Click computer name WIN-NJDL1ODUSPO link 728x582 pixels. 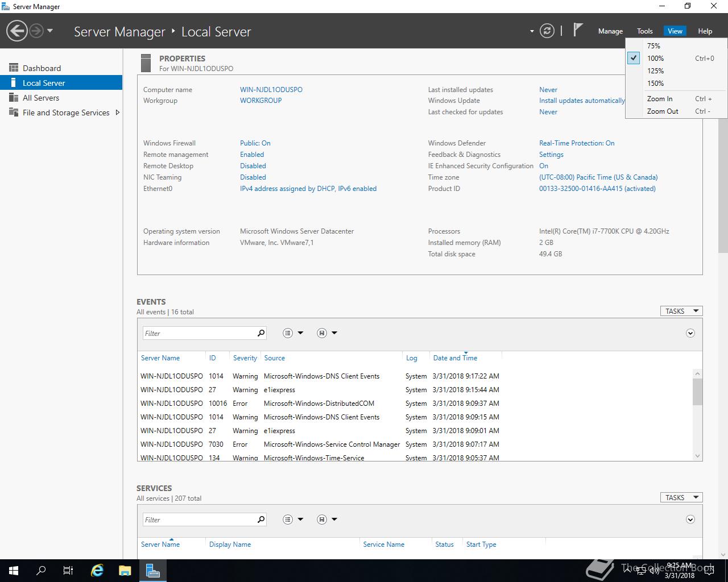(x=271, y=90)
